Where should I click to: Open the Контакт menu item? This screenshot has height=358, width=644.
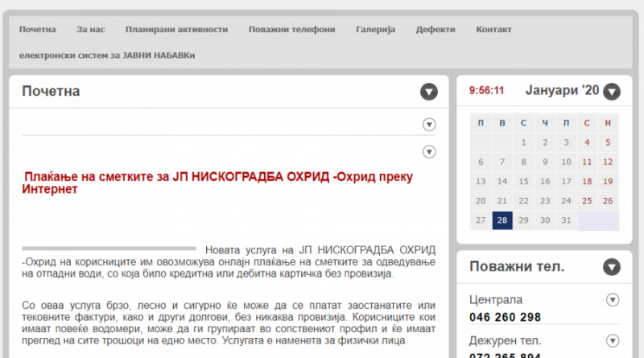[x=493, y=29]
